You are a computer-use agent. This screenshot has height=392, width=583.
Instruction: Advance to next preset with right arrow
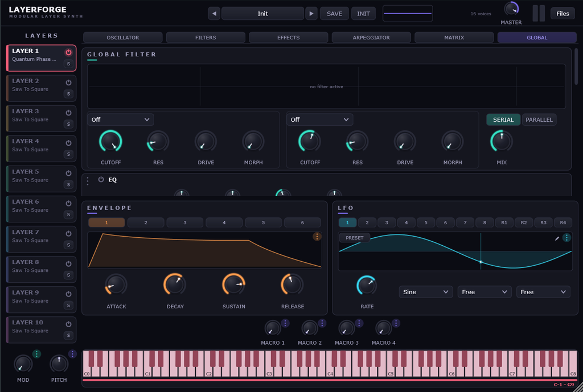[x=311, y=14]
